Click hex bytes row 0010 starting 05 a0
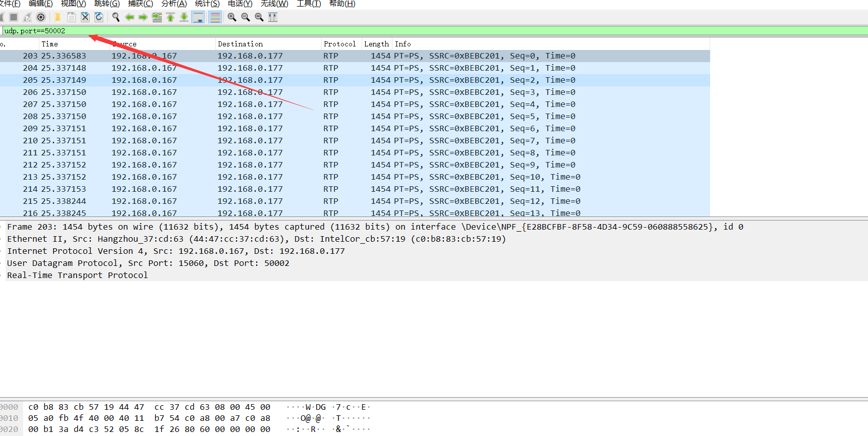 [149, 418]
